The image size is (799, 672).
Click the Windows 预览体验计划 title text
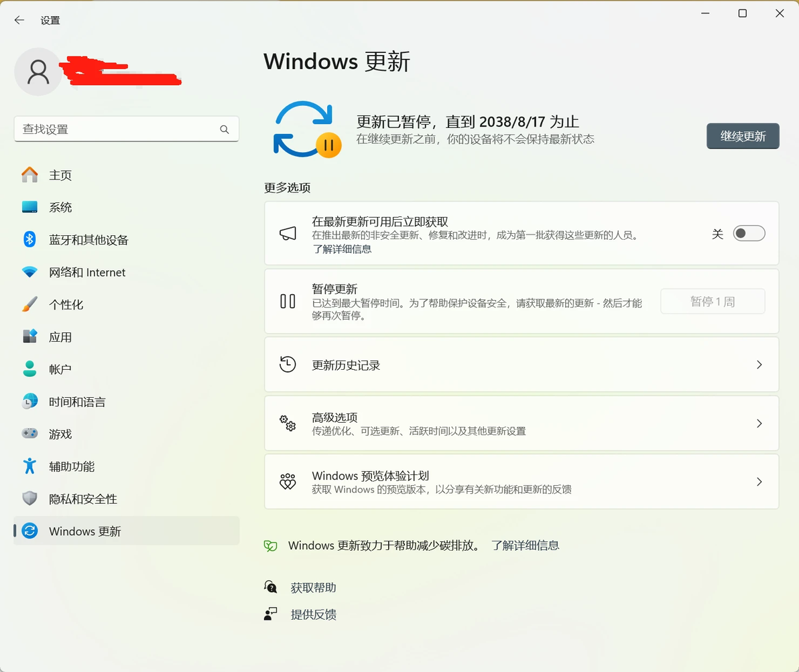click(371, 476)
